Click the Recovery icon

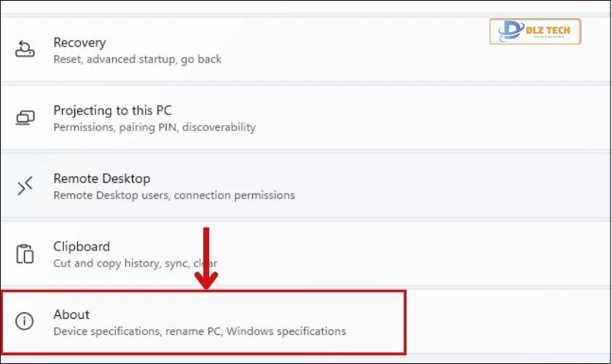[25, 50]
